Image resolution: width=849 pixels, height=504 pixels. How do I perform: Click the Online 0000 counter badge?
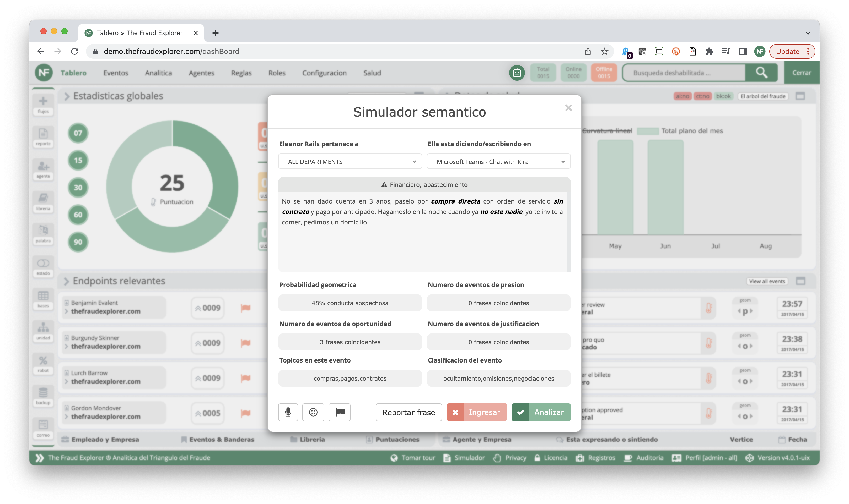(x=573, y=73)
